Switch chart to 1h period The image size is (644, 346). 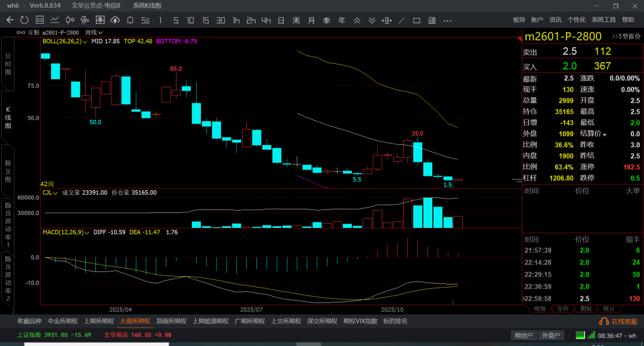point(236,20)
